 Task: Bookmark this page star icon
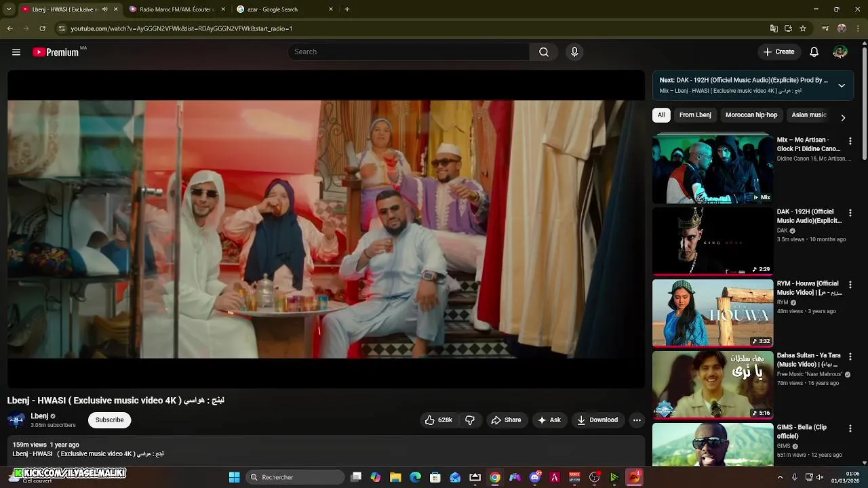tap(803, 28)
